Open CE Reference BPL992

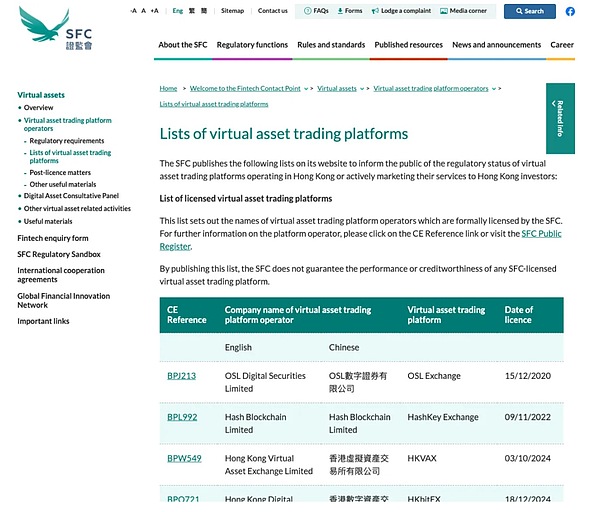click(x=182, y=417)
